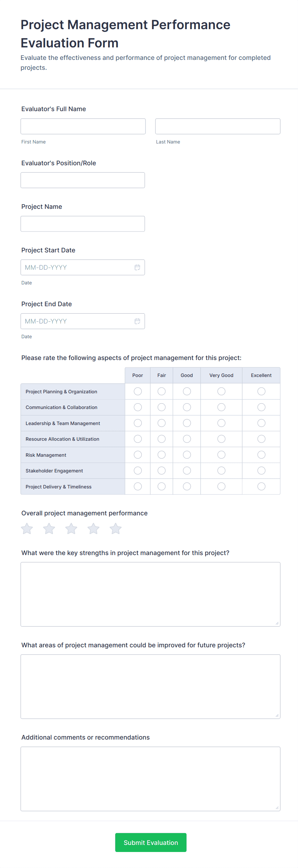Image resolution: width=298 pixels, height=868 pixels.
Task: Set Leadership & Team Management to Fair
Action: (161, 423)
